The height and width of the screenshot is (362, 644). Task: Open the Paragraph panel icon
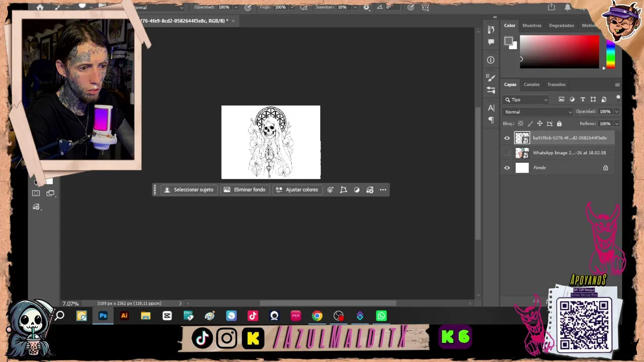(491, 120)
